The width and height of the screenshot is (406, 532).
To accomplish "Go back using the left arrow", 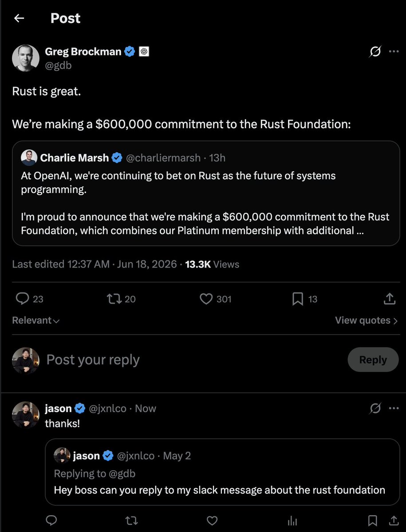I will (20, 18).
